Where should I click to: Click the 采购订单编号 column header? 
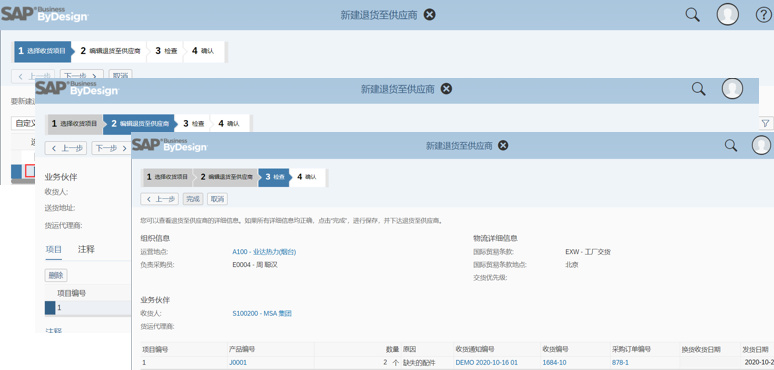tap(631, 350)
